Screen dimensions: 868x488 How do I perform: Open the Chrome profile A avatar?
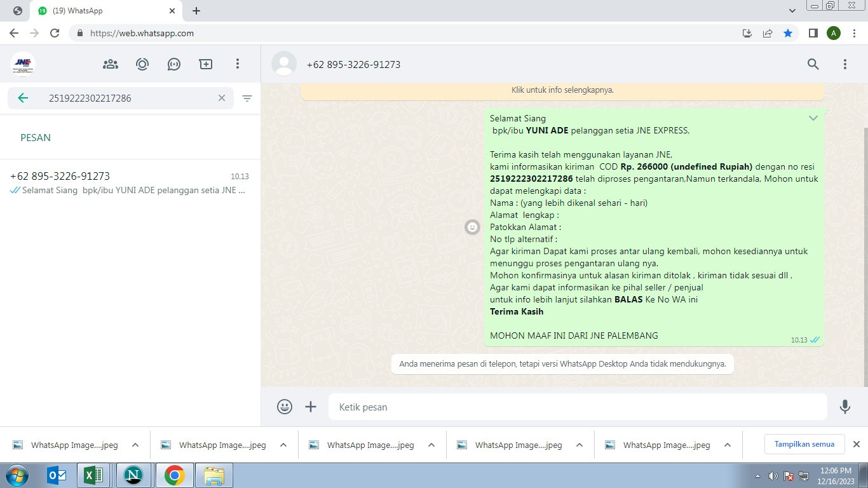tap(834, 33)
